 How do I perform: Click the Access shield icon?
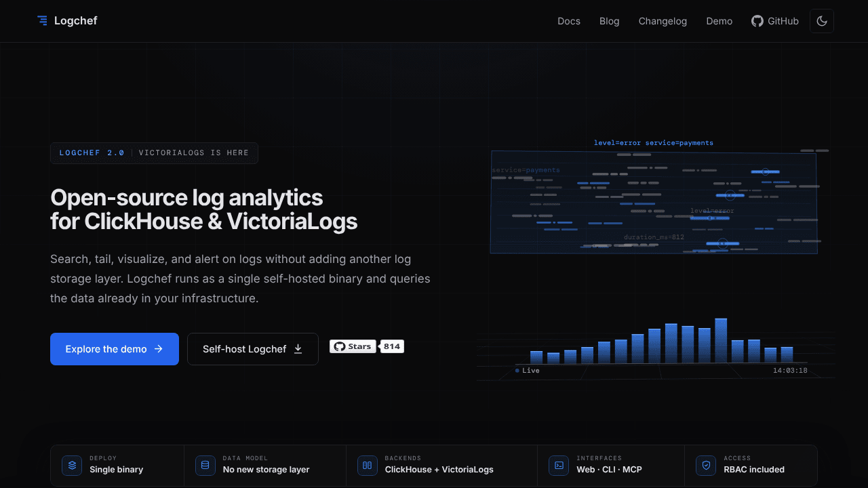(707, 466)
